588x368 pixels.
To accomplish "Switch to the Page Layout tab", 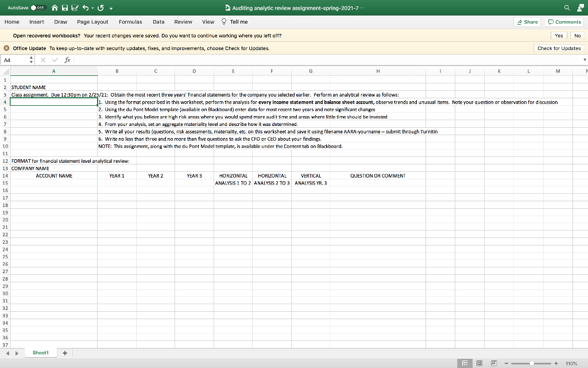I will [x=92, y=22].
